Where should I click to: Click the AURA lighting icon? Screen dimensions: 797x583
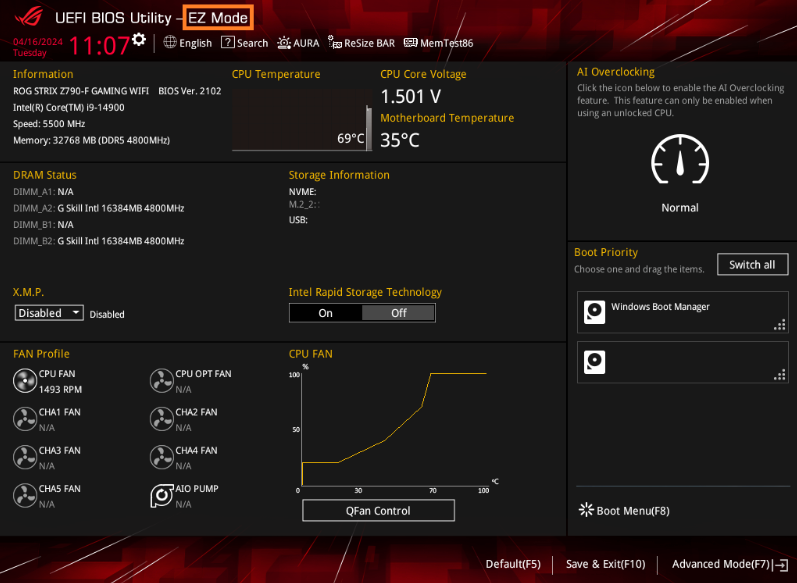(x=284, y=43)
